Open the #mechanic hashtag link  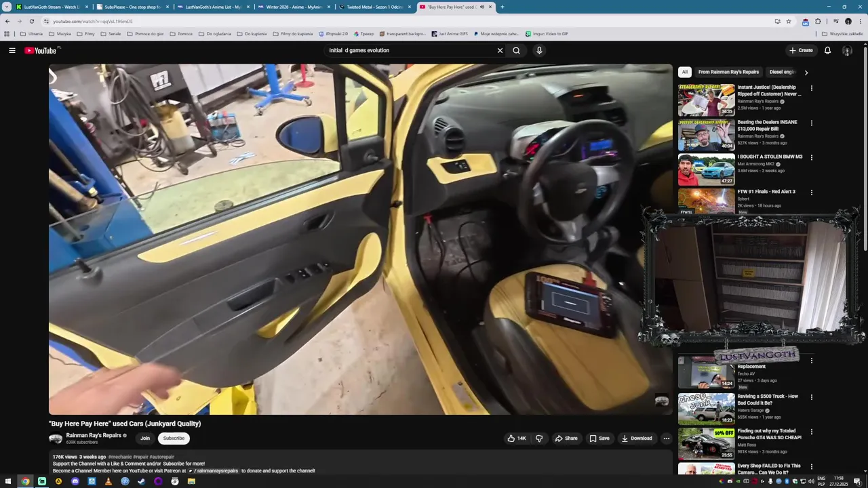[120, 457]
